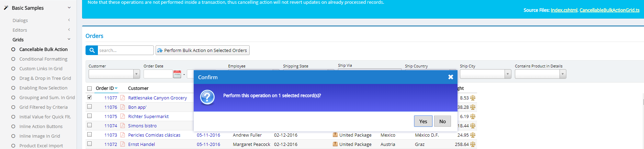Open Product Excel Import sample
Image resolution: width=644 pixels, height=149 pixels.
[41, 146]
